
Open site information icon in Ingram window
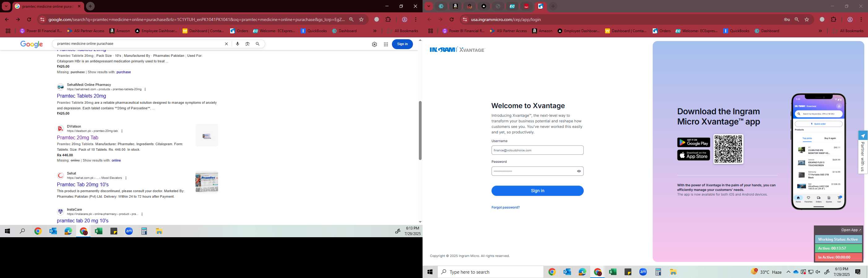(x=465, y=19)
